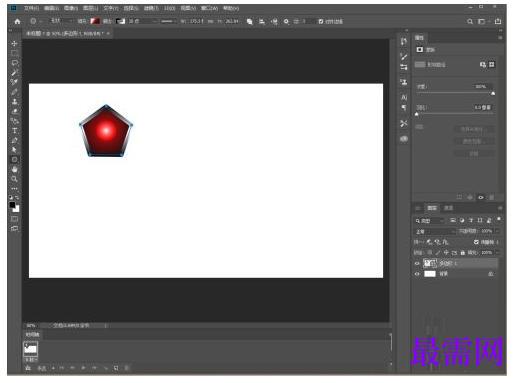The image size is (522, 383).
Task: Open the Edit menu
Action: click(x=51, y=8)
